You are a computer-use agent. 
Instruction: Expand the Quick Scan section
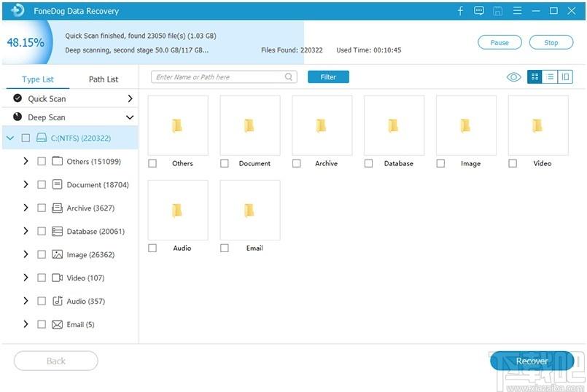pos(130,98)
